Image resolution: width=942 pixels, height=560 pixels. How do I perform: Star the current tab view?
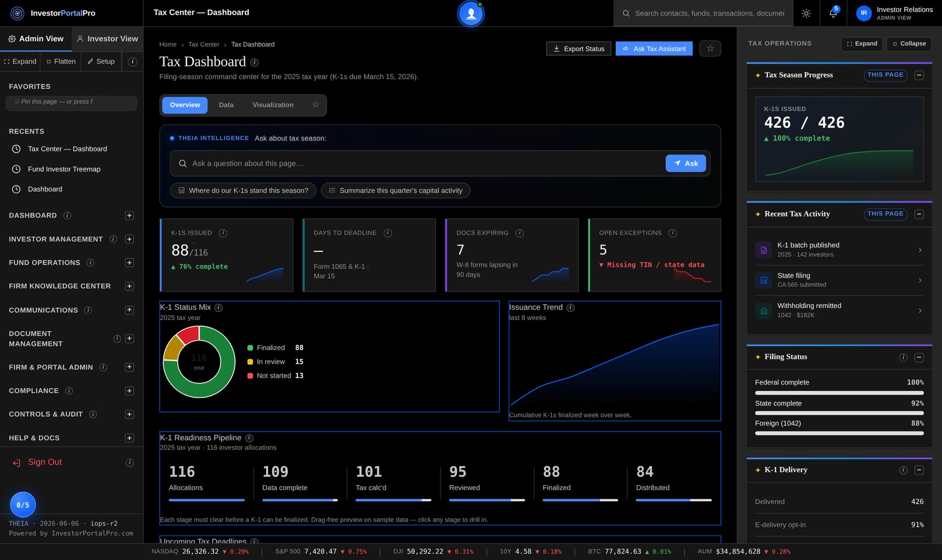tap(316, 105)
